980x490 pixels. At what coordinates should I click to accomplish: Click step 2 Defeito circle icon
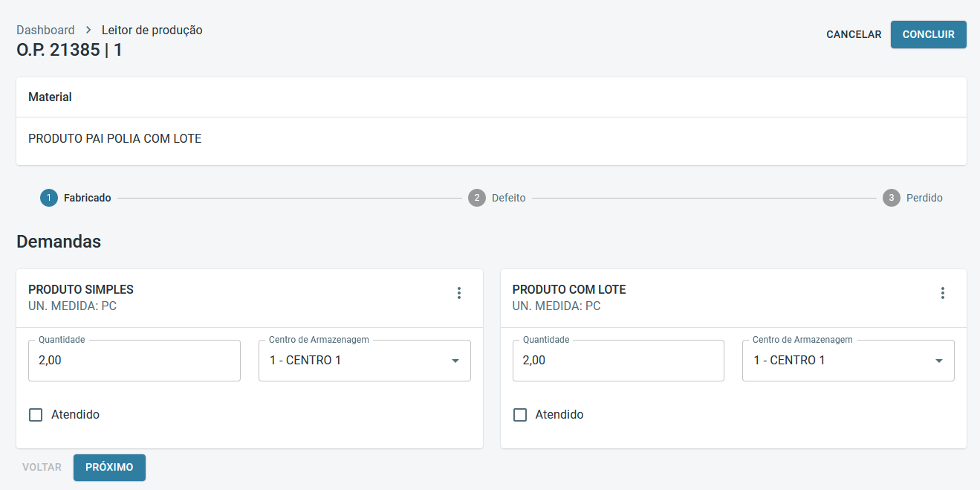[x=477, y=198]
